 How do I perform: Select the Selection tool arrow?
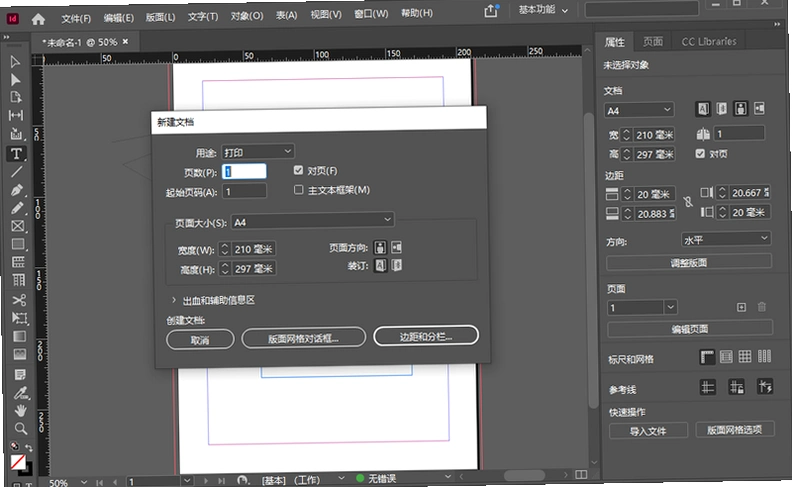[15, 62]
